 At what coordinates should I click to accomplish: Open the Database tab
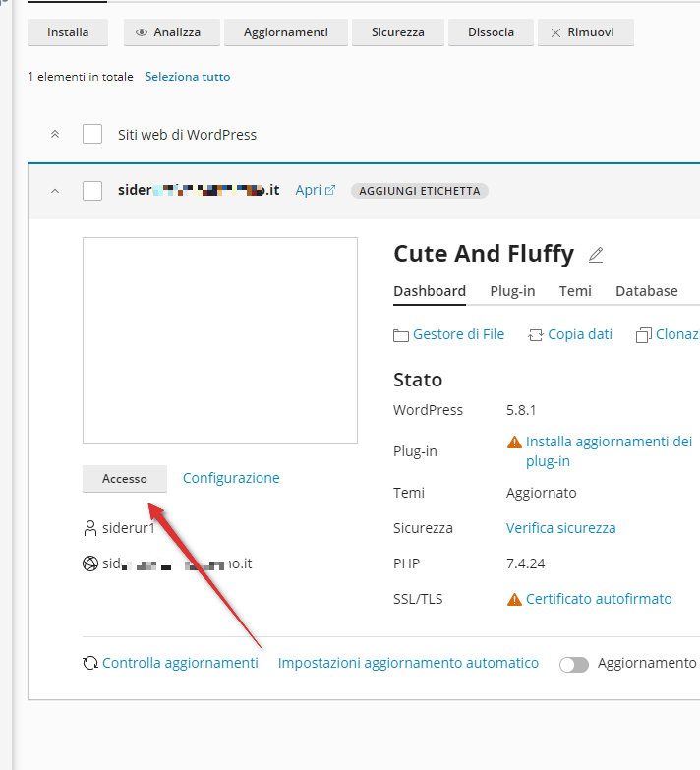click(x=647, y=291)
